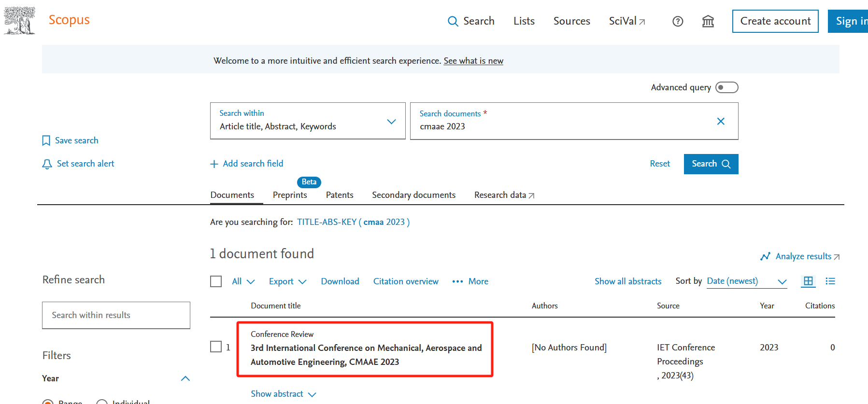The width and height of the screenshot is (868, 404).
Task: Switch to list view icon
Action: pos(830,281)
